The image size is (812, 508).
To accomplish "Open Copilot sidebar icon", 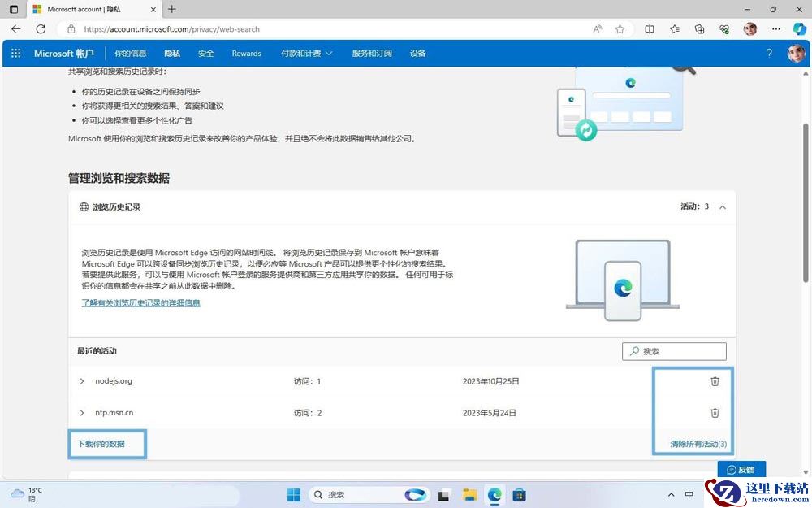I will pos(800,29).
